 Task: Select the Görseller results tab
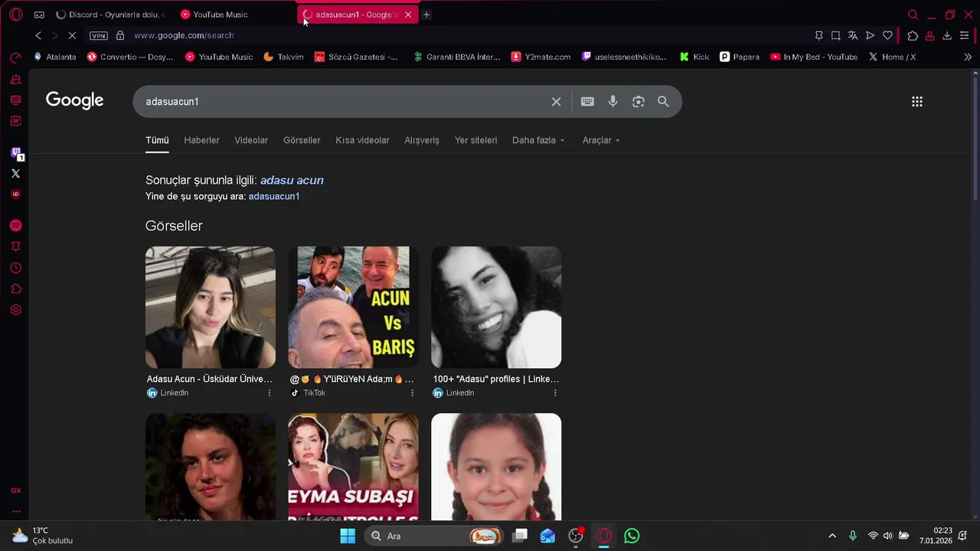click(302, 140)
